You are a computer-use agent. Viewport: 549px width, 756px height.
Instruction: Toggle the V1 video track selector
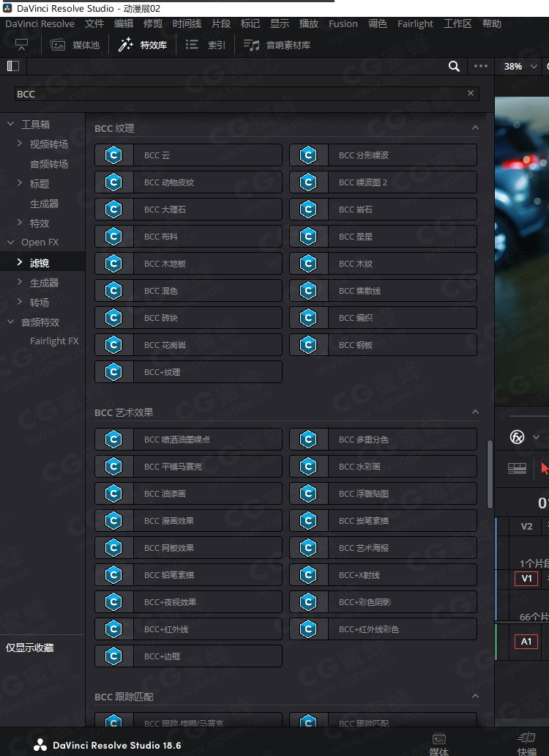[526, 578]
